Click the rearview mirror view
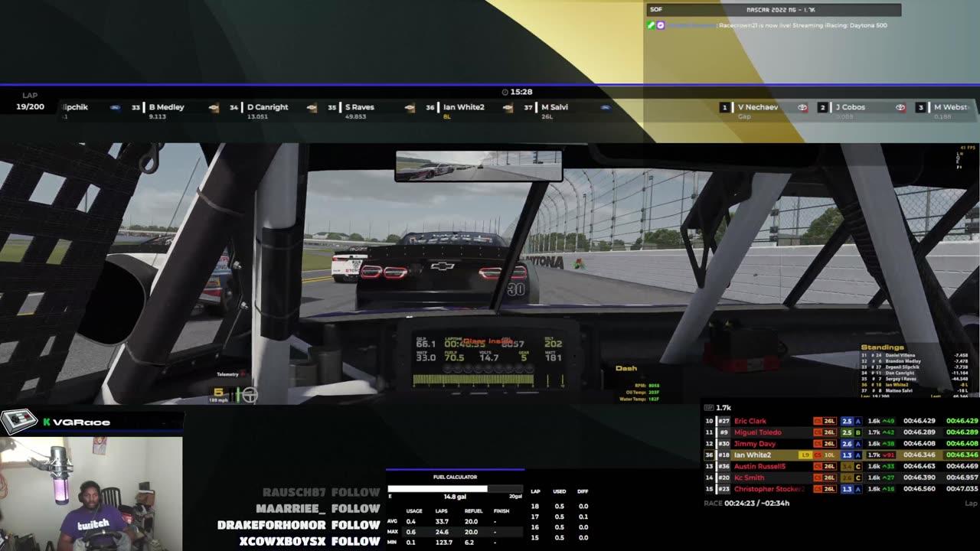 (x=479, y=166)
